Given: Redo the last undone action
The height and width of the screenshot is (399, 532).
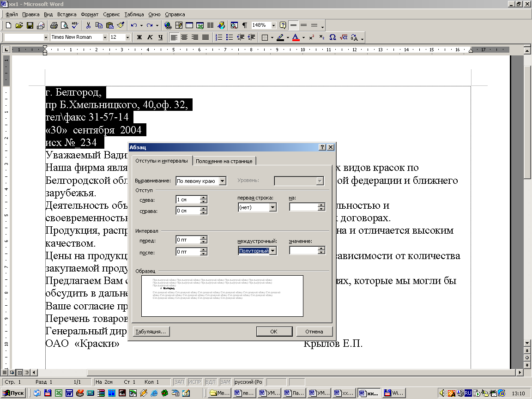Looking at the screenshot, I should 150,25.
